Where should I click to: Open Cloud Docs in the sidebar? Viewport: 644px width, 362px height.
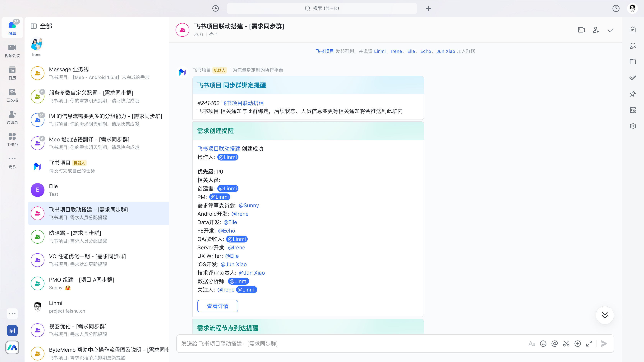pyautogui.click(x=12, y=95)
